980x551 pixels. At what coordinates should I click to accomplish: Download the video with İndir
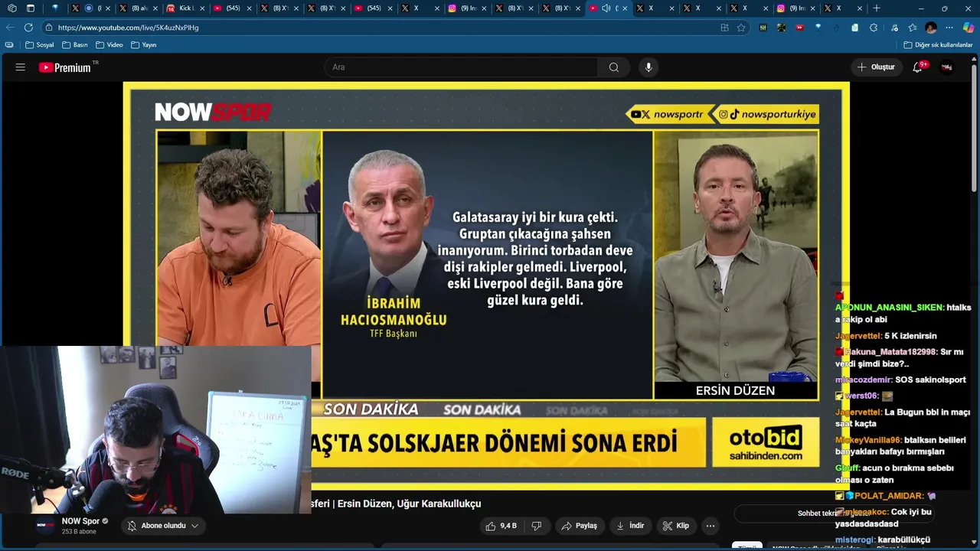click(x=630, y=526)
